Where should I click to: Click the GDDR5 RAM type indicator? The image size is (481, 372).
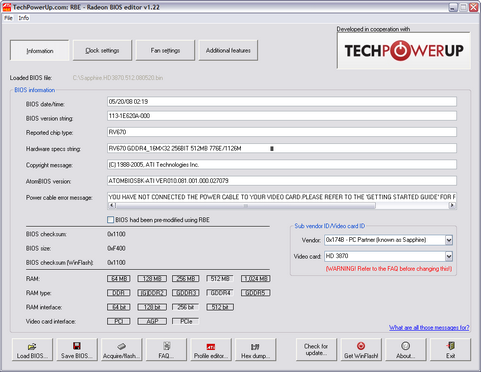[x=255, y=293]
